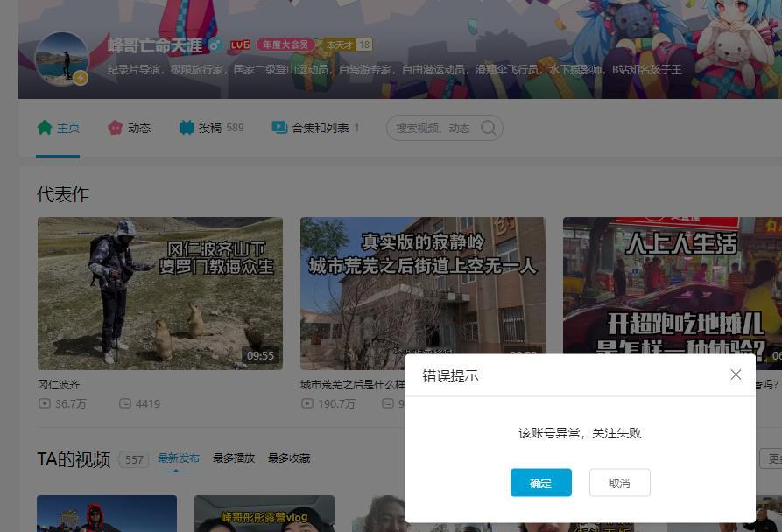This screenshot has height=532, width=782.
Task: Click the 09:55 duration label
Action: coord(260,355)
